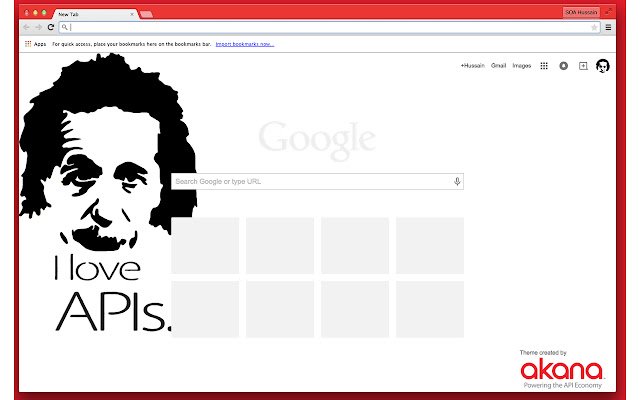Reload the page with refresh icon

51,27
